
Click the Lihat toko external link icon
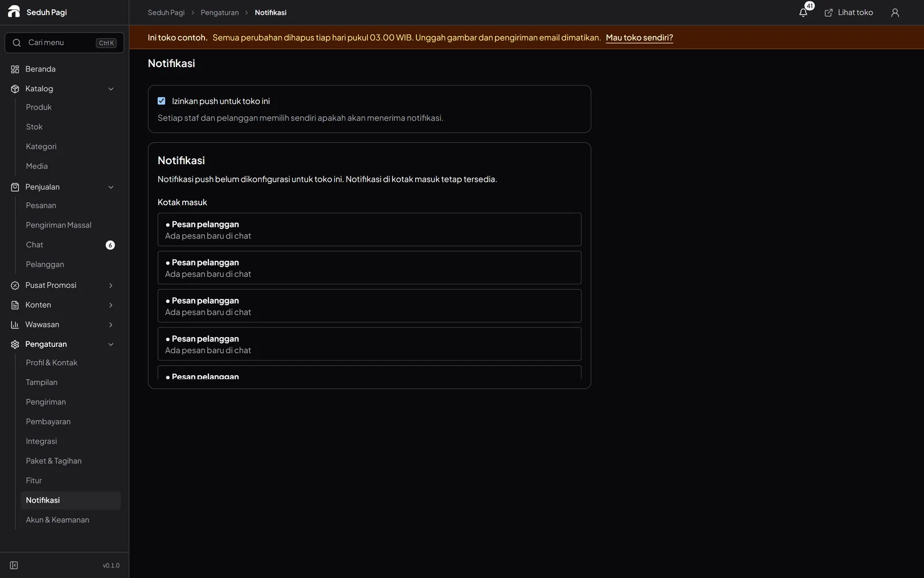(x=829, y=13)
